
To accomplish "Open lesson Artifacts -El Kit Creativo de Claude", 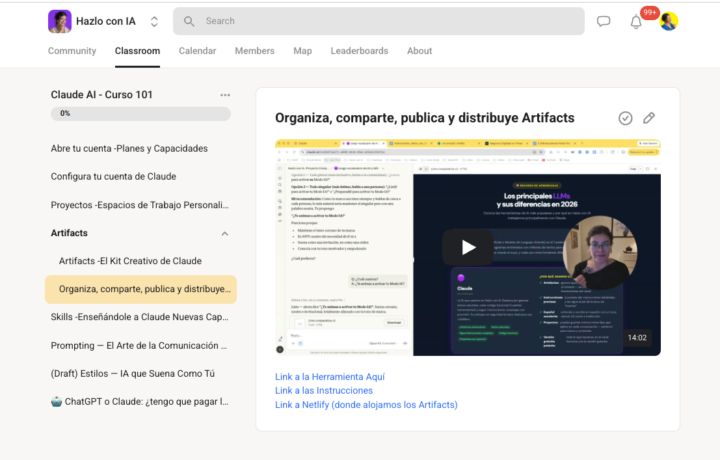I will pyautogui.click(x=130, y=261).
